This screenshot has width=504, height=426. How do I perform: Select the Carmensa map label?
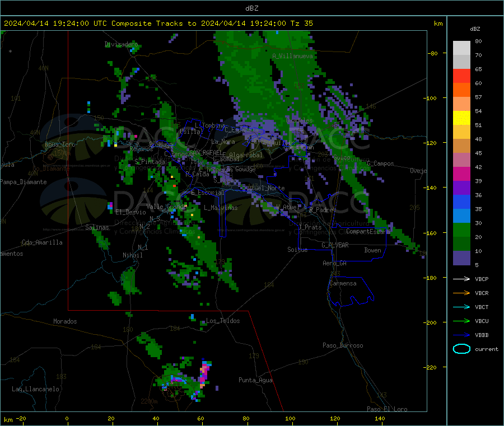(343, 284)
